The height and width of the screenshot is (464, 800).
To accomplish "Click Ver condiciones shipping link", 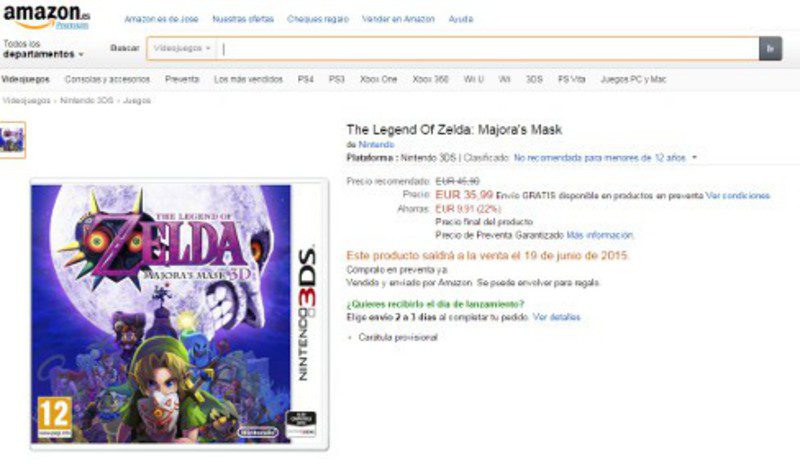I will point(738,196).
